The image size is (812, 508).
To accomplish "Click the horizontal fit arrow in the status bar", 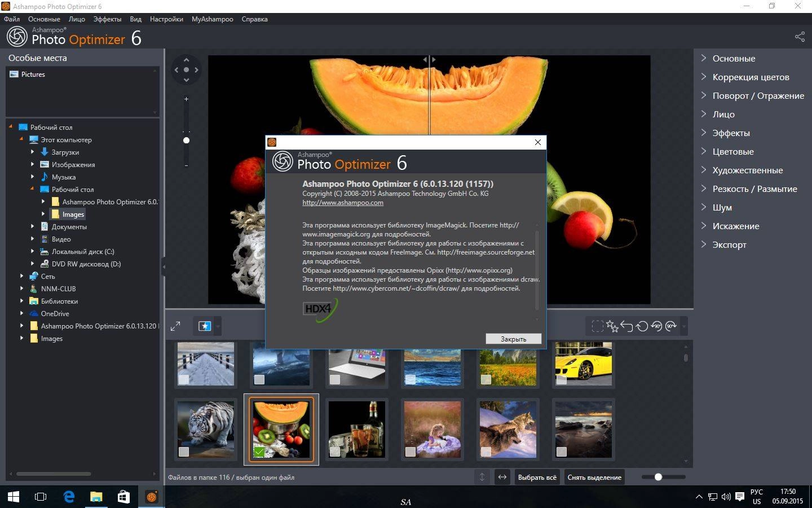I will pyautogui.click(x=502, y=477).
